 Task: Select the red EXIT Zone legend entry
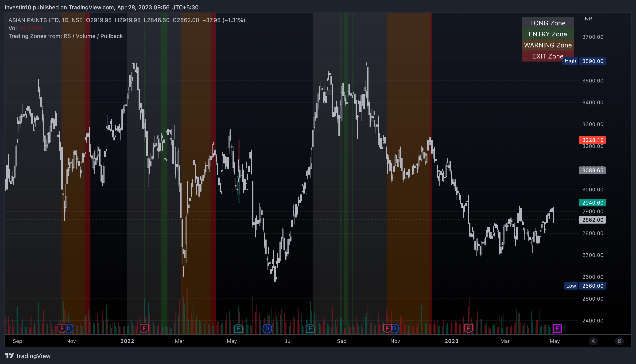click(548, 56)
